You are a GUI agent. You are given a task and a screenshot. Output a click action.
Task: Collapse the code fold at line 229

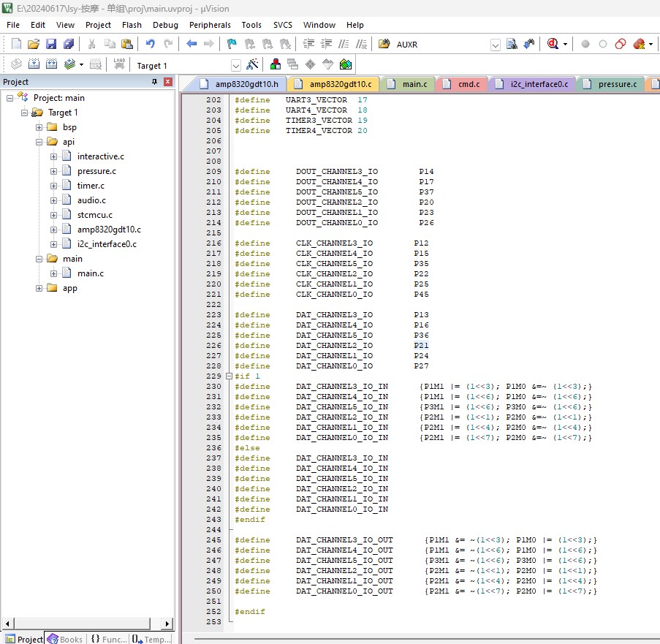click(x=229, y=376)
